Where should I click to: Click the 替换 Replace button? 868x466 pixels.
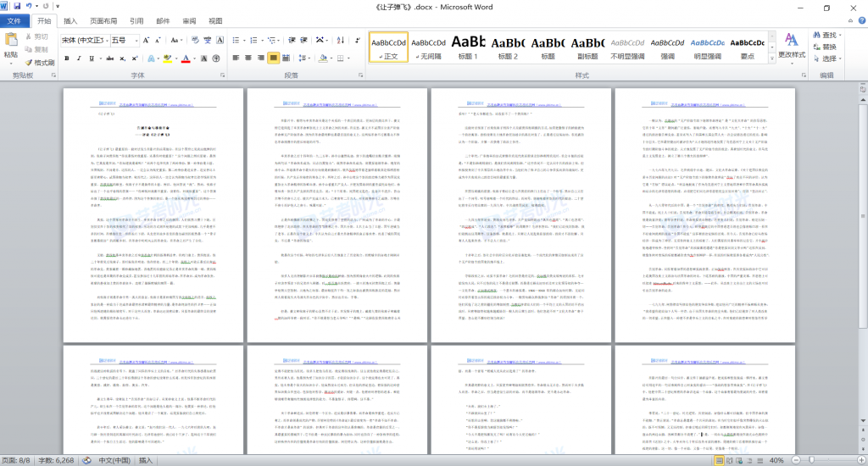click(828, 47)
